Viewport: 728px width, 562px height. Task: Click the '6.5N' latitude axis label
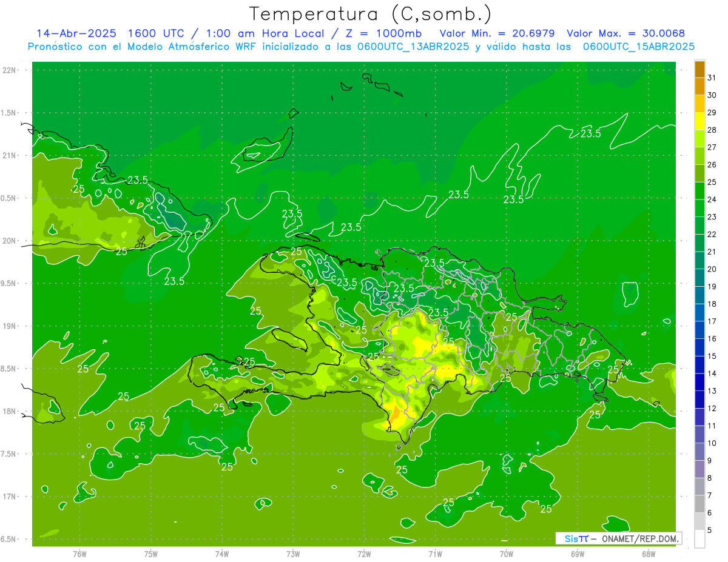pyautogui.click(x=9, y=539)
